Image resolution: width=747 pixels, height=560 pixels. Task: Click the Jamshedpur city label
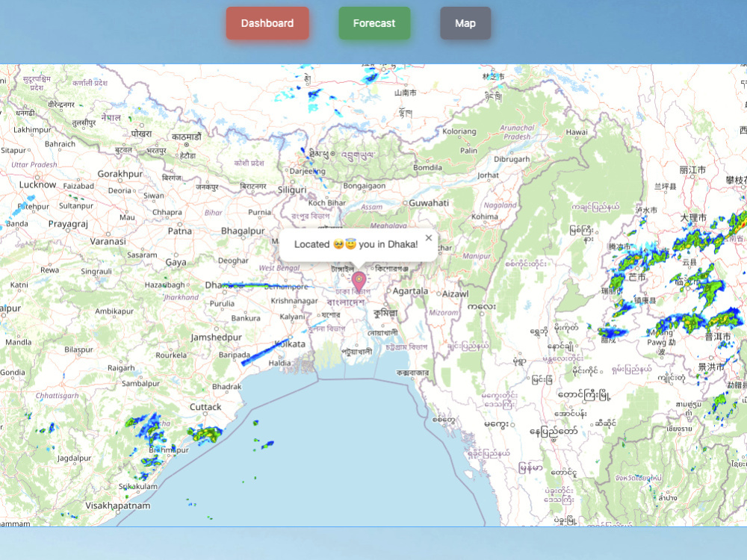(217, 337)
